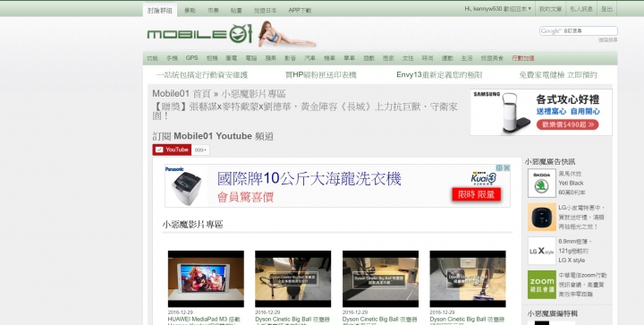
Task: Go to Mobile01 首頁 breadcrumb
Action: pos(181,94)
